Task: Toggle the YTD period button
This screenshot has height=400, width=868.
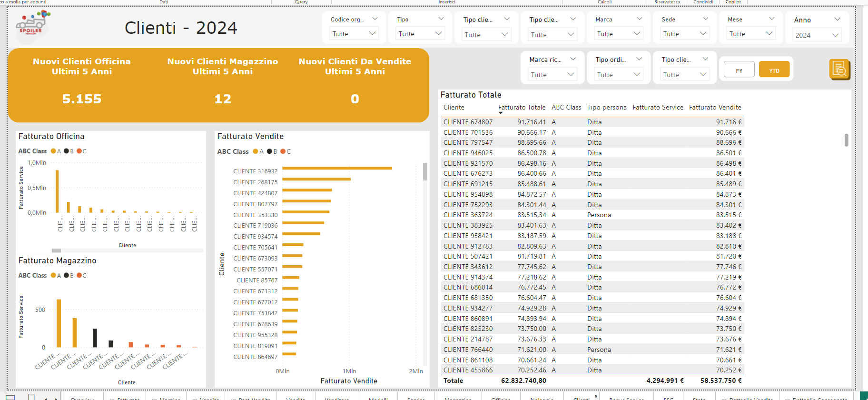Action: [774, 70]
